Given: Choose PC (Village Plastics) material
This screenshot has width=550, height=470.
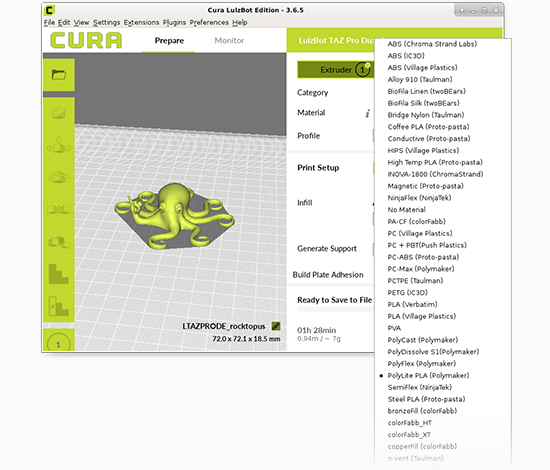Looking at the screenshot, I should [x=443, y=233].
